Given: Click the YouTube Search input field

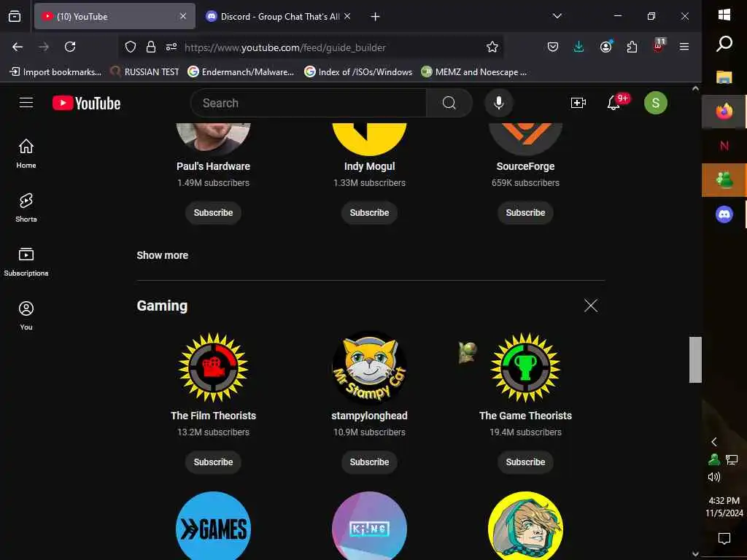Looking at the screenshot, I should (x=309, y=103).
